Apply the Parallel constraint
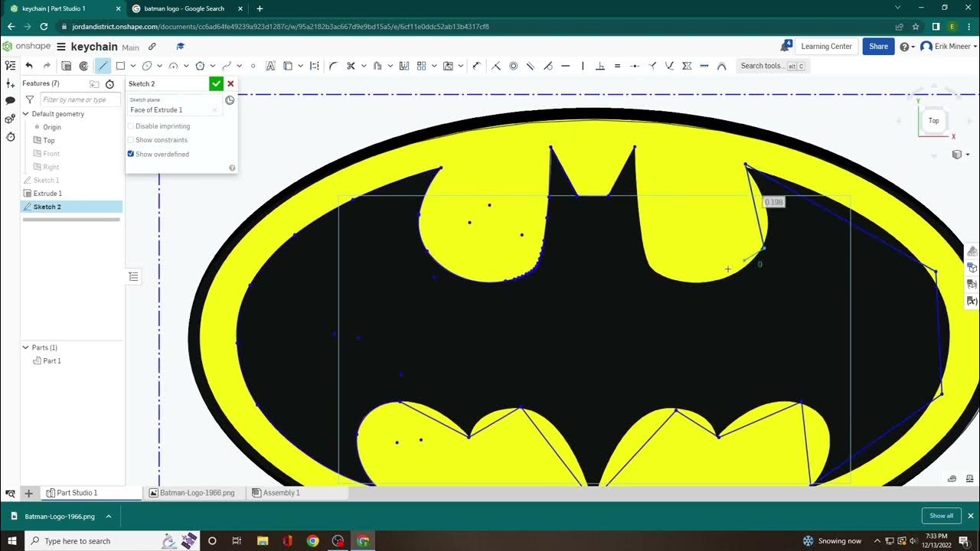Screen dimensions: 980x551 point(531,66)
